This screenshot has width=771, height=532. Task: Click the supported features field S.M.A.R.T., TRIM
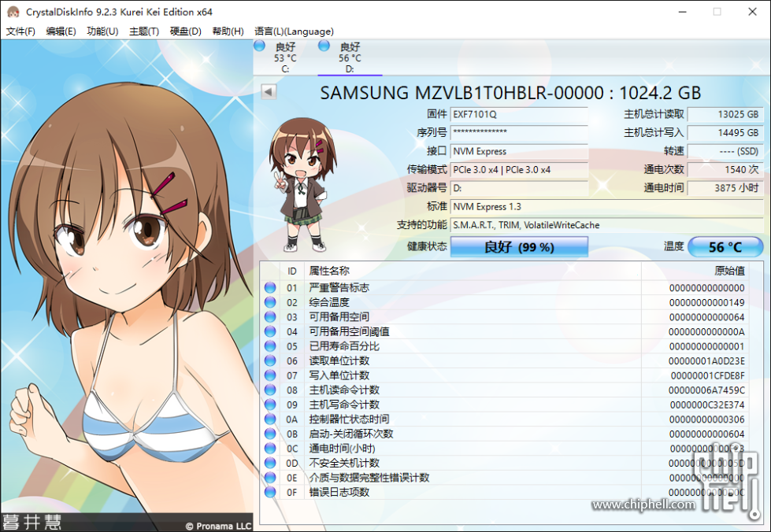coord(606,225)
